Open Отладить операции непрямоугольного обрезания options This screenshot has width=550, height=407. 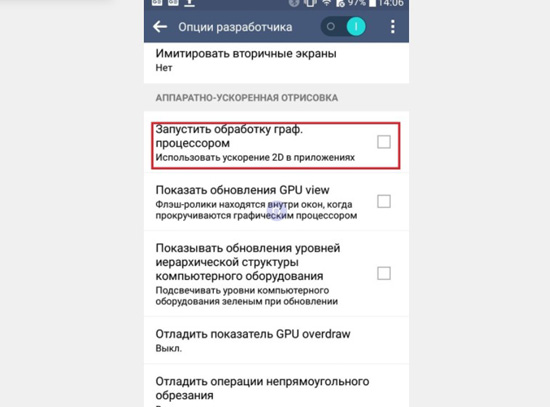(x=276, y=386)
